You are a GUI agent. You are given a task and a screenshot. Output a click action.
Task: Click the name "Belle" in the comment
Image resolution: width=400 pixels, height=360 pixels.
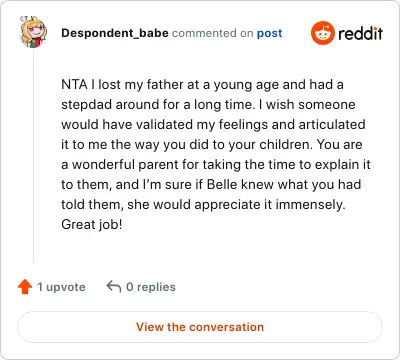pyautogui.click(x=222, y=184)
